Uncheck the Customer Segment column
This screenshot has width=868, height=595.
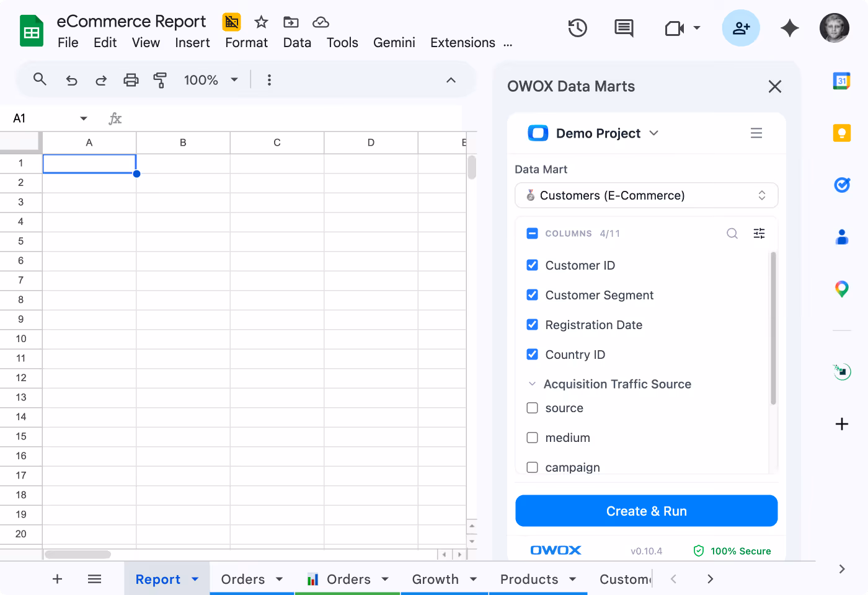[532, 295]
